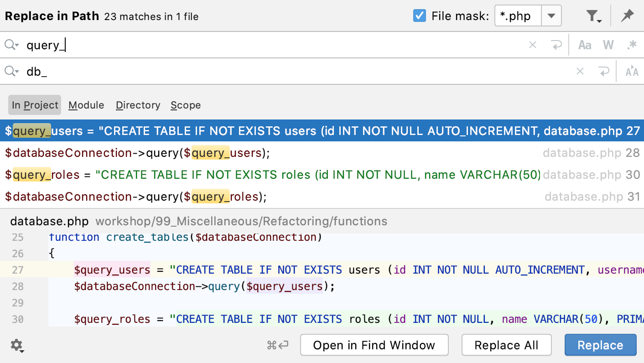Open the filter search results menu
The width and height of the screenshot is (644, 363).
[x=594, y=16]
